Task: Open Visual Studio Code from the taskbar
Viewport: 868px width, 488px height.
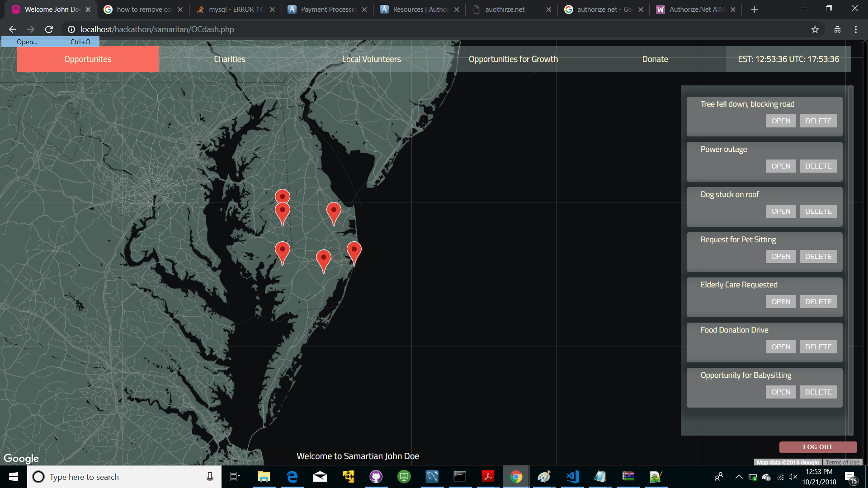Action: 572,477
